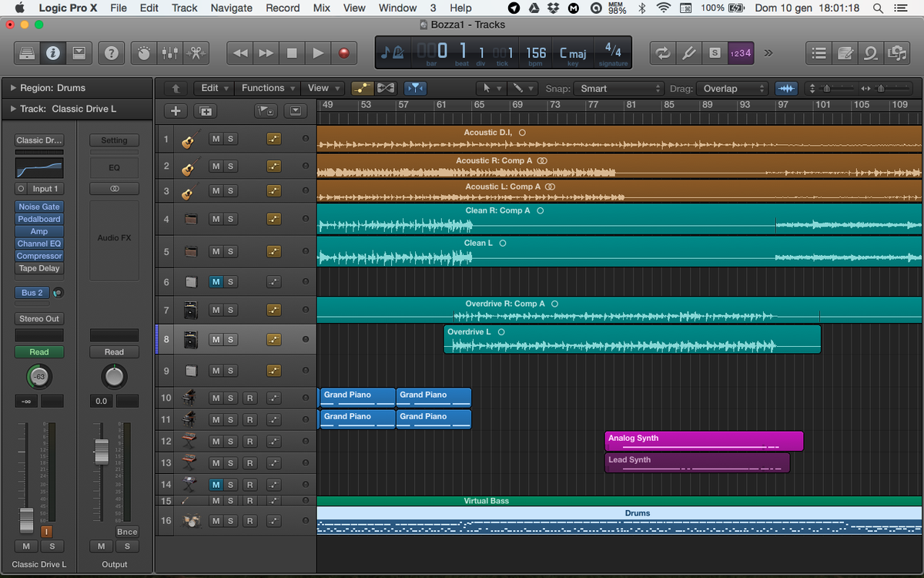Solo track 4
The width and height of the screenshot is (924, 578).
click(229, 219)
